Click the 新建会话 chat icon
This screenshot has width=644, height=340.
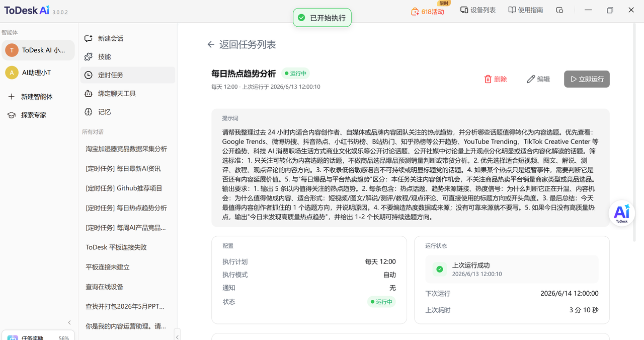pos(89,38)
